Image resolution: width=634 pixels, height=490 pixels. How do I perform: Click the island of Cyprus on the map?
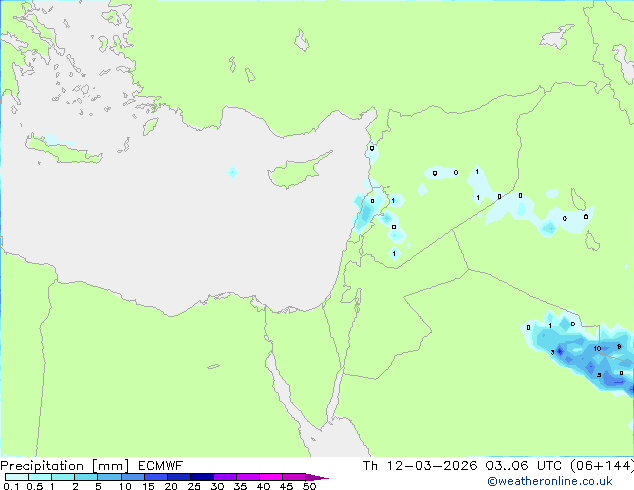click(297, 172)
